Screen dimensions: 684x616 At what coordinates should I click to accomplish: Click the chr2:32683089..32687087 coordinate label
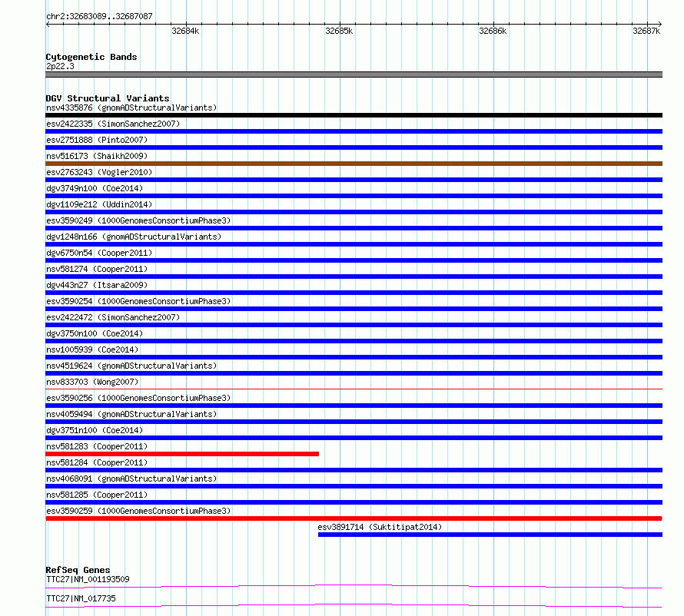(99, 16)
